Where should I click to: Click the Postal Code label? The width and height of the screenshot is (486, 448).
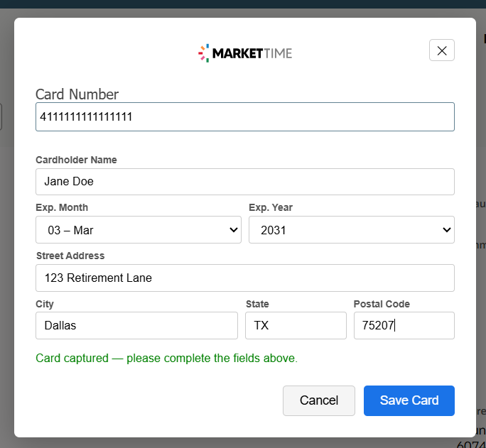(x=382, y=304)
